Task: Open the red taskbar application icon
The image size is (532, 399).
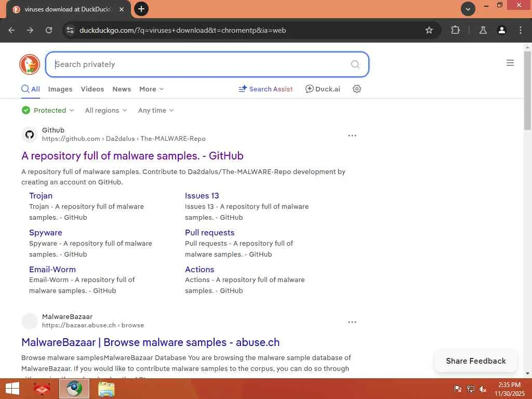Action: pyautogui.click(x=42, y=389)
